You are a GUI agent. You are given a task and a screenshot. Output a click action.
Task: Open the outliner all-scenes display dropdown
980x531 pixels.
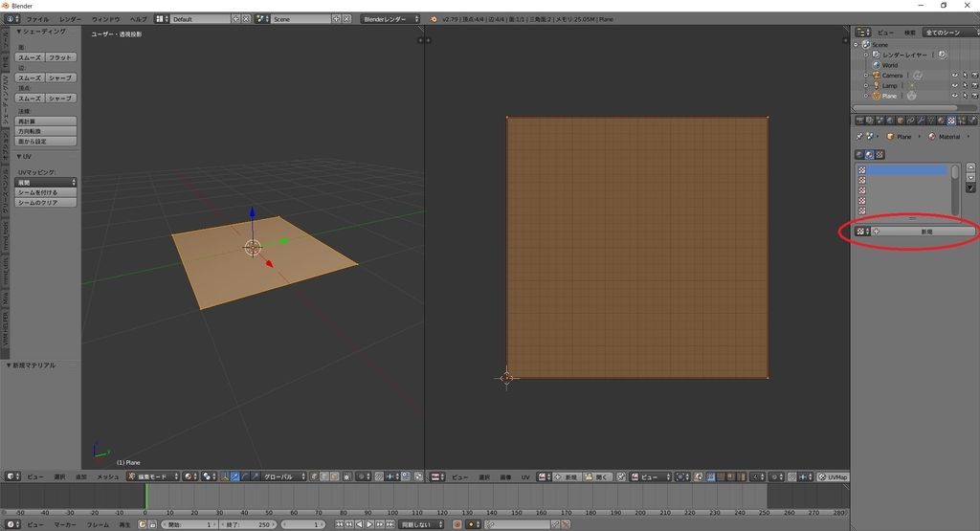[950, 33]
